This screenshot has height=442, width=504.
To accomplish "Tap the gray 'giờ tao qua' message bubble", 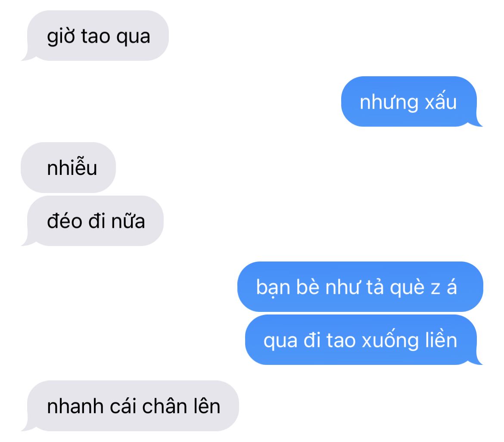I will [98, 35].
